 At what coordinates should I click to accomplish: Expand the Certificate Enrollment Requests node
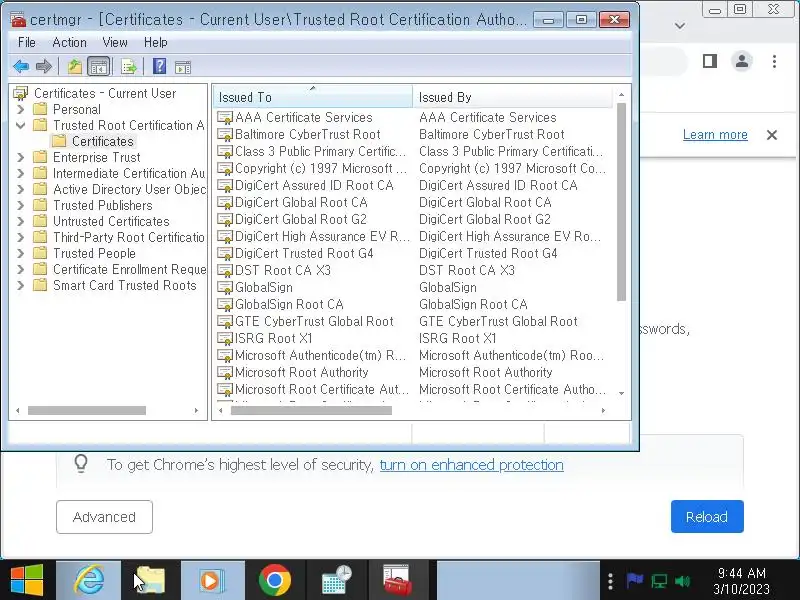[21, 269]
